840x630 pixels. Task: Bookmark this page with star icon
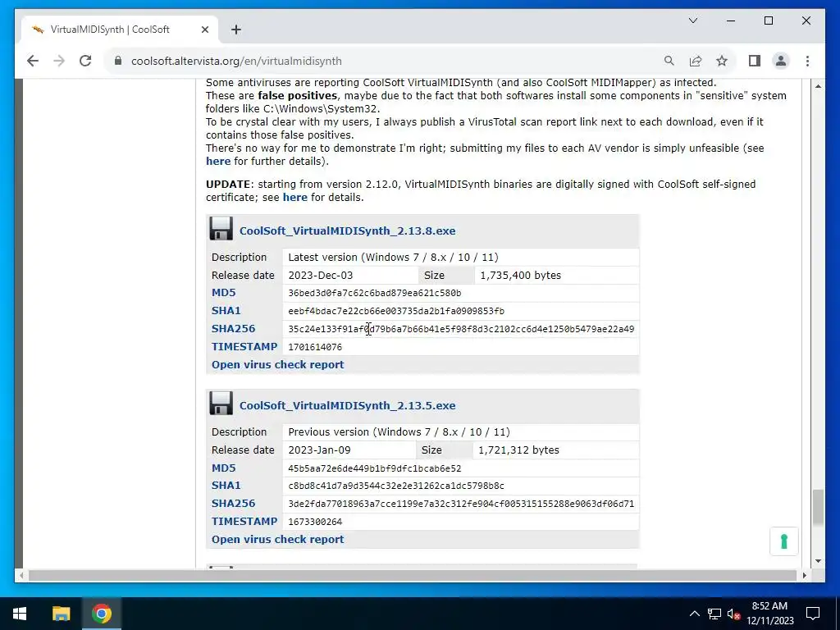click(x=722, y=61)
